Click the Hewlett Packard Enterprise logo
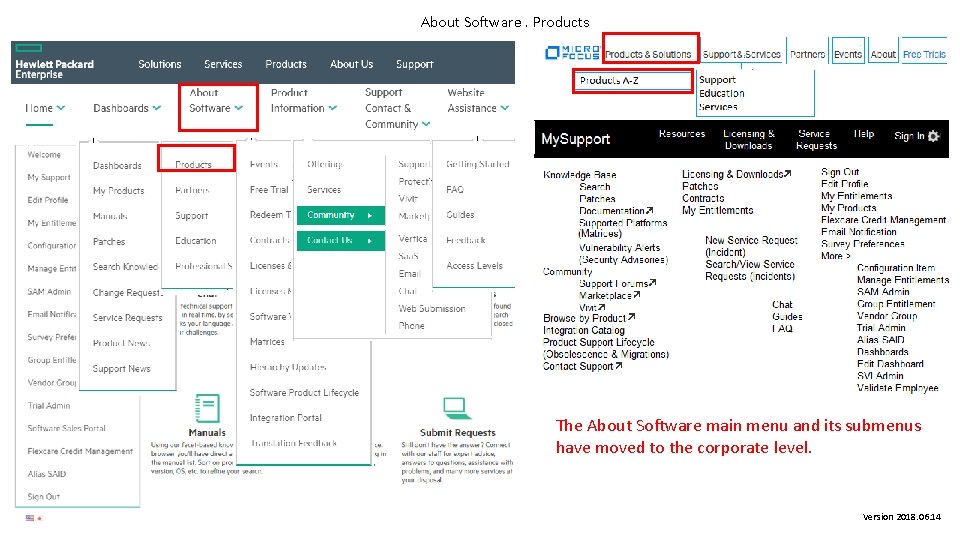 (x=54, y=63)
